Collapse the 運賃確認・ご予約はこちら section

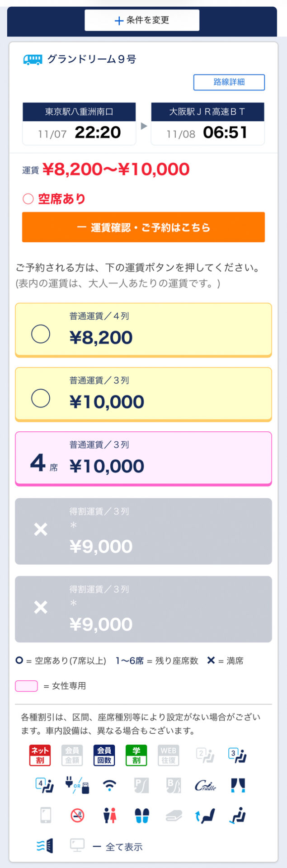(143, 227)
